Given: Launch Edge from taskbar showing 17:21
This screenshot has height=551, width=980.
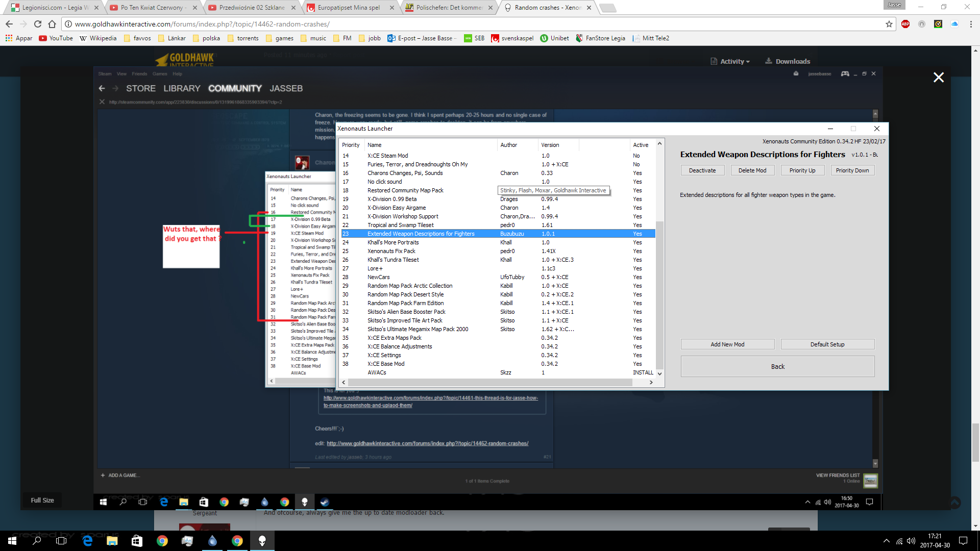Looking at the screenshot, I should [87, 541].
